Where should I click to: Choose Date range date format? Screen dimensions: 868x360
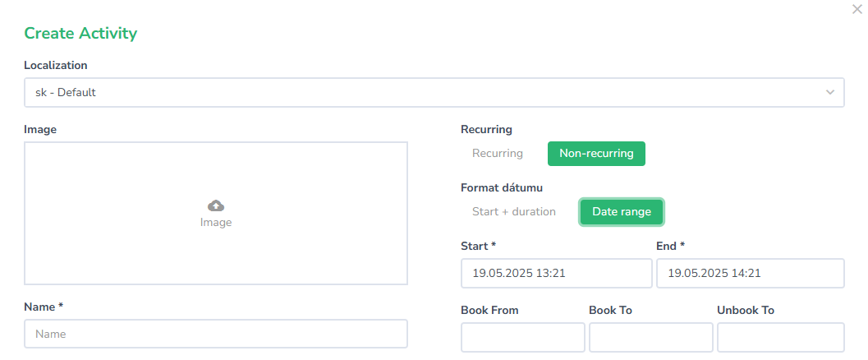pos(622,212)
